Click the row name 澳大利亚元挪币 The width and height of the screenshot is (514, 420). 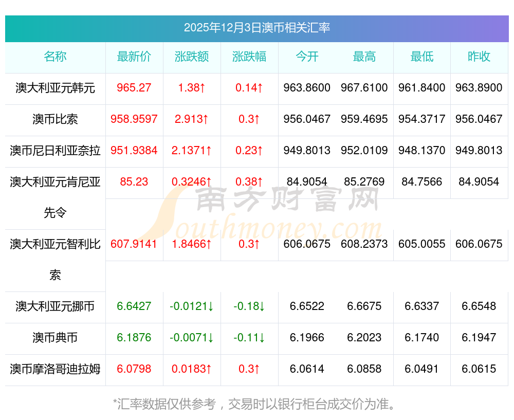[x=55, y=306]
